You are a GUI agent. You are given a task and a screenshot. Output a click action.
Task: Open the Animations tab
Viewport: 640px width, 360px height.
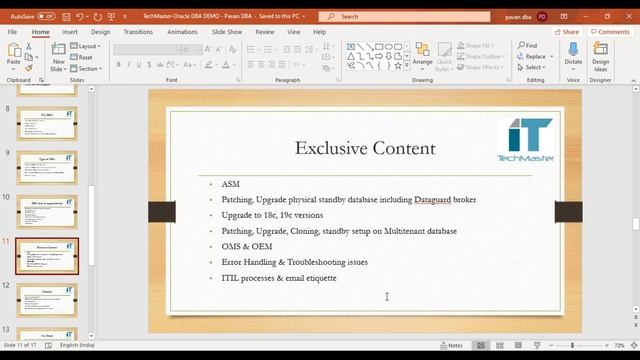182,32
